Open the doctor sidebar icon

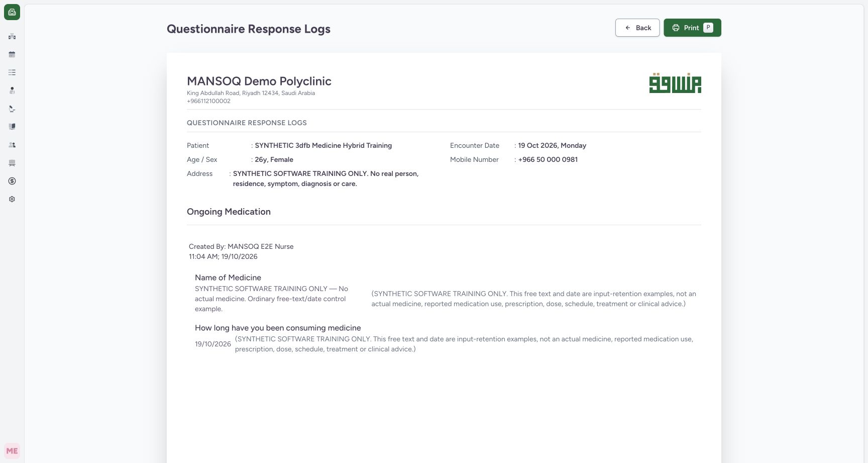point(12,90)
